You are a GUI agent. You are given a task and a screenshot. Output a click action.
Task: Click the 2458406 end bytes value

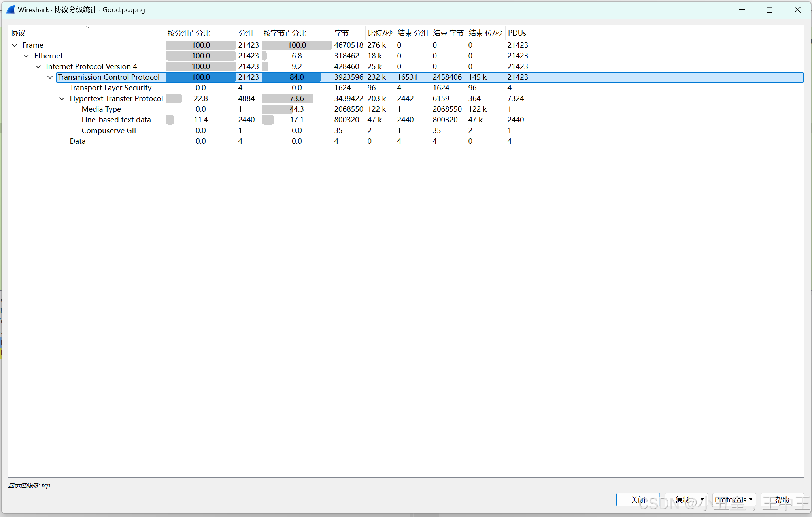pos(447,77)
